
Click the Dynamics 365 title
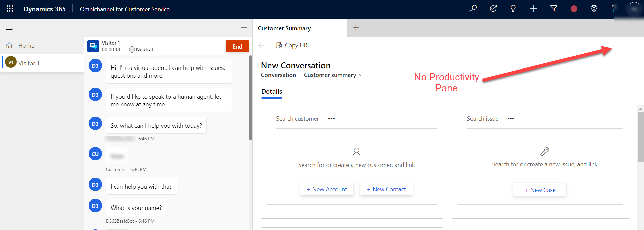(x=45, y=9)
